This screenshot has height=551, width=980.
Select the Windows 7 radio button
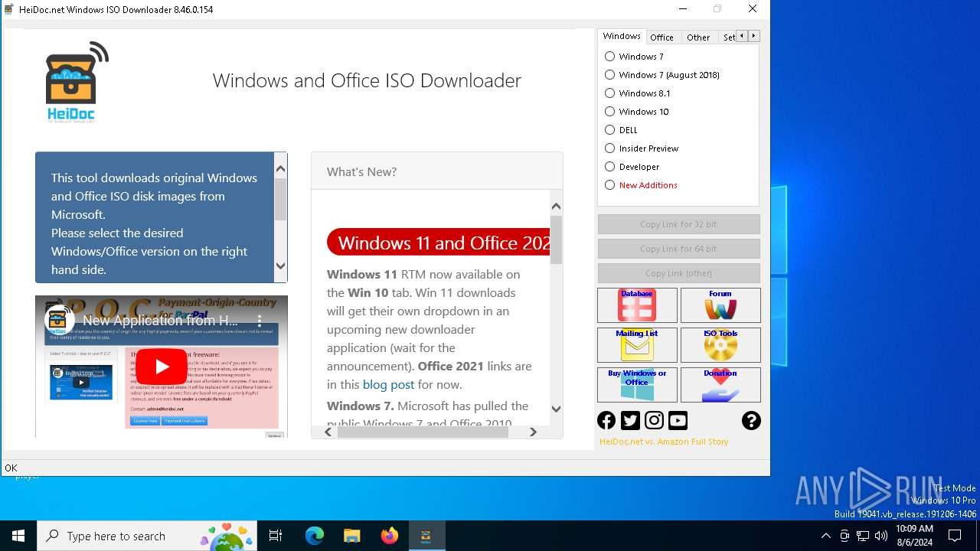(609, 56)
